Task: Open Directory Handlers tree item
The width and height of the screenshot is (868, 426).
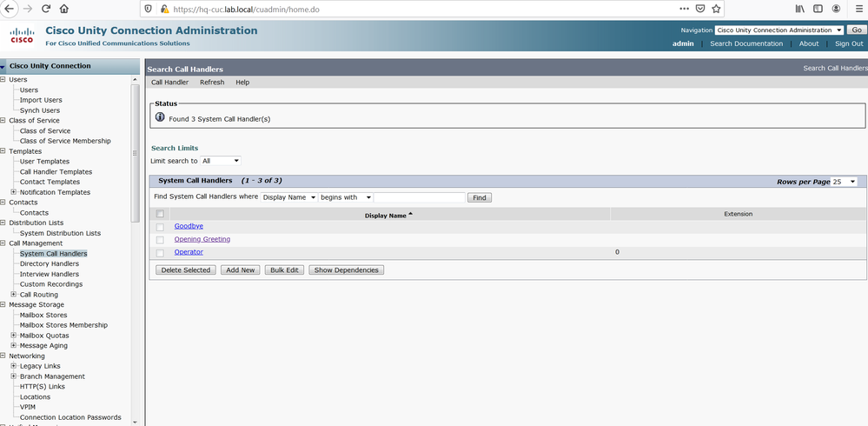Action: tap(50, 263)
